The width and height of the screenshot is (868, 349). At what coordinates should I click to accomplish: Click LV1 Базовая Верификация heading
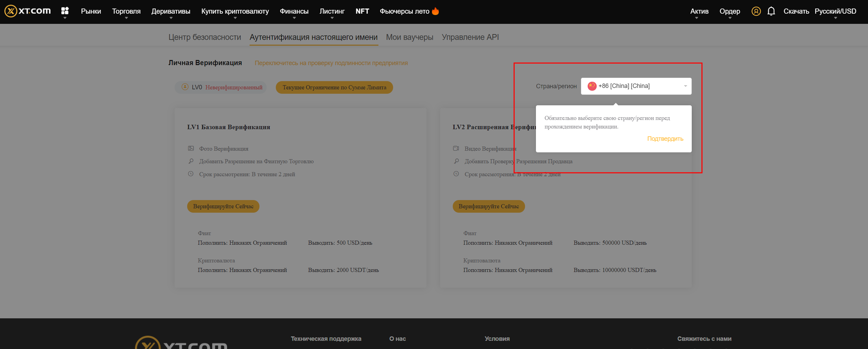click(x=228, y=127)
